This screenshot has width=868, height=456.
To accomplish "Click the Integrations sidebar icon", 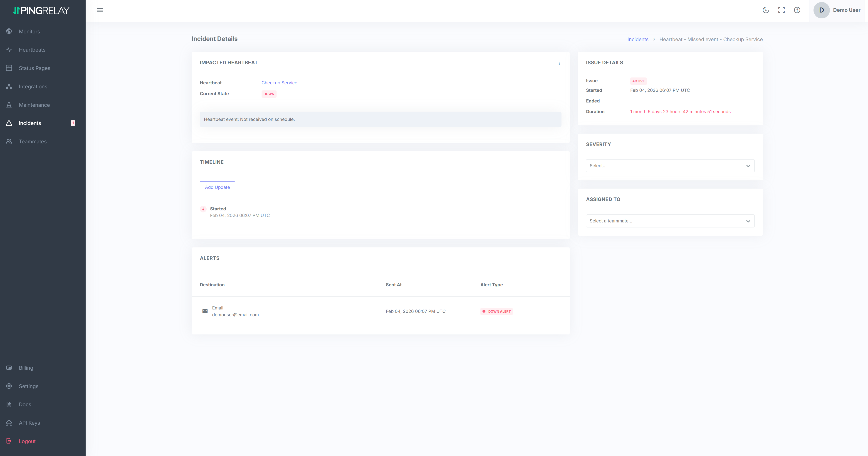I will pyautogui.click(x=9, y=86).
